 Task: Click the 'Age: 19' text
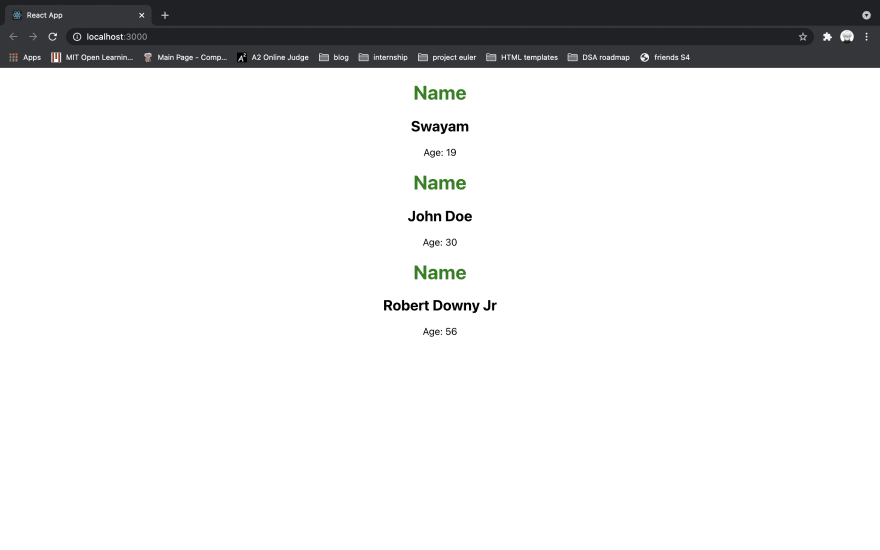[439, 153]
